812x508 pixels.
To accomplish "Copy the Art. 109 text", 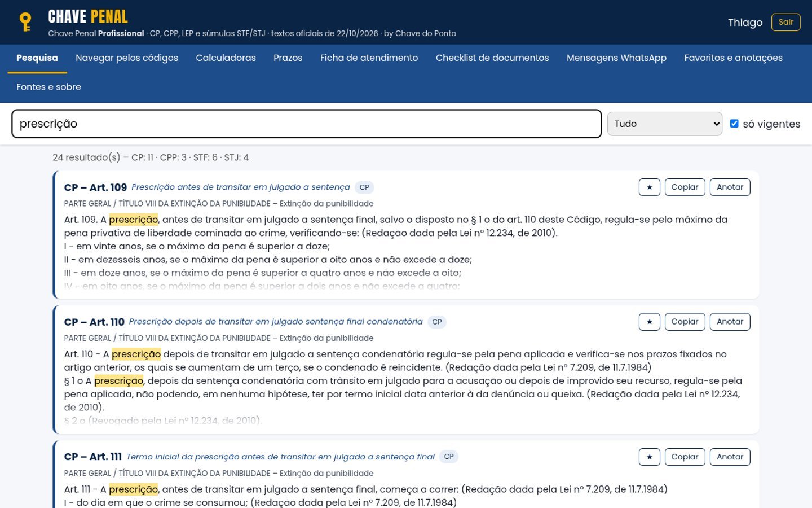I will click(685, 187).
